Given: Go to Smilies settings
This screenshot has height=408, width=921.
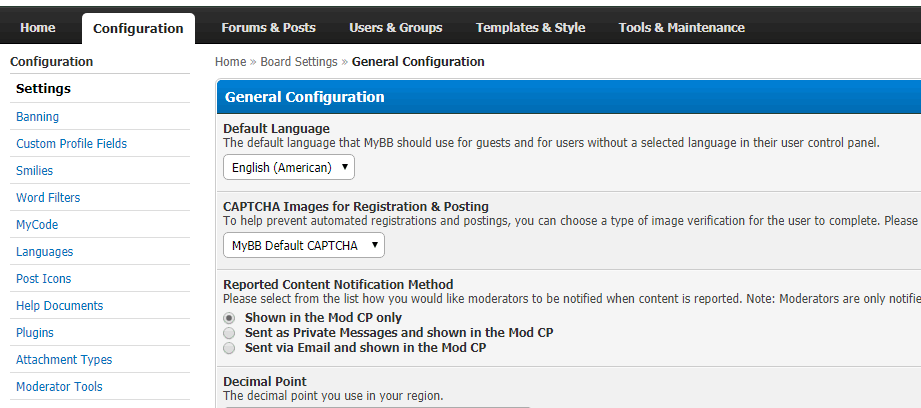Looking at the screenshot, I should (x=35, y=171).
